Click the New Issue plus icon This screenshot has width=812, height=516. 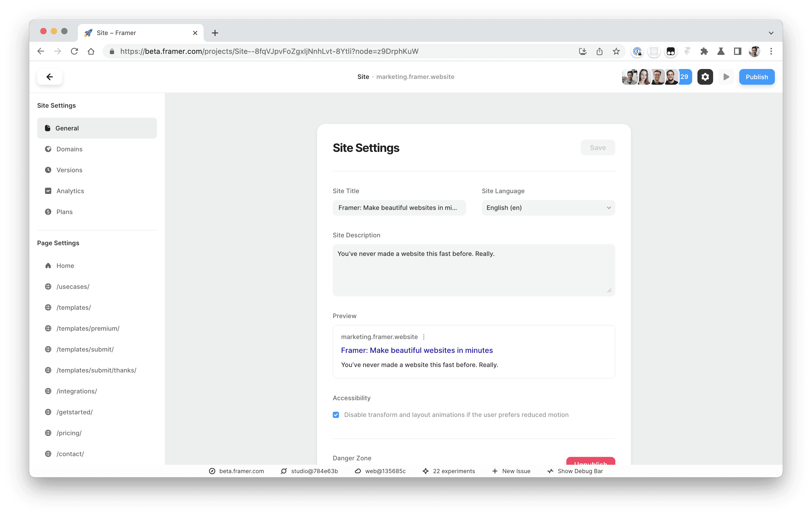495,471
